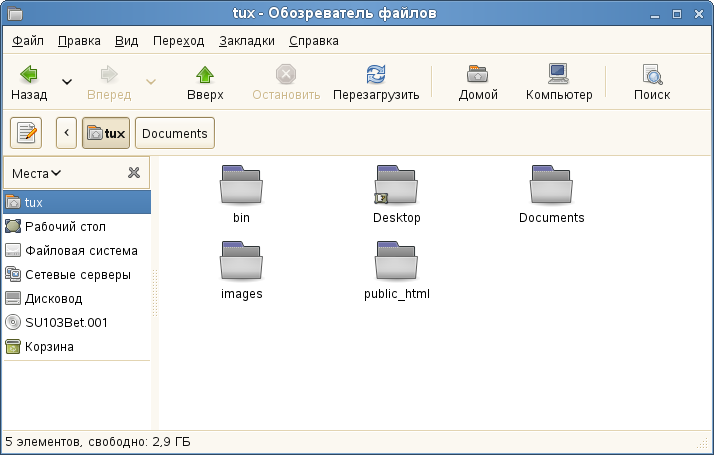
Task: Close the Места side pane
Action: [134, 173]
